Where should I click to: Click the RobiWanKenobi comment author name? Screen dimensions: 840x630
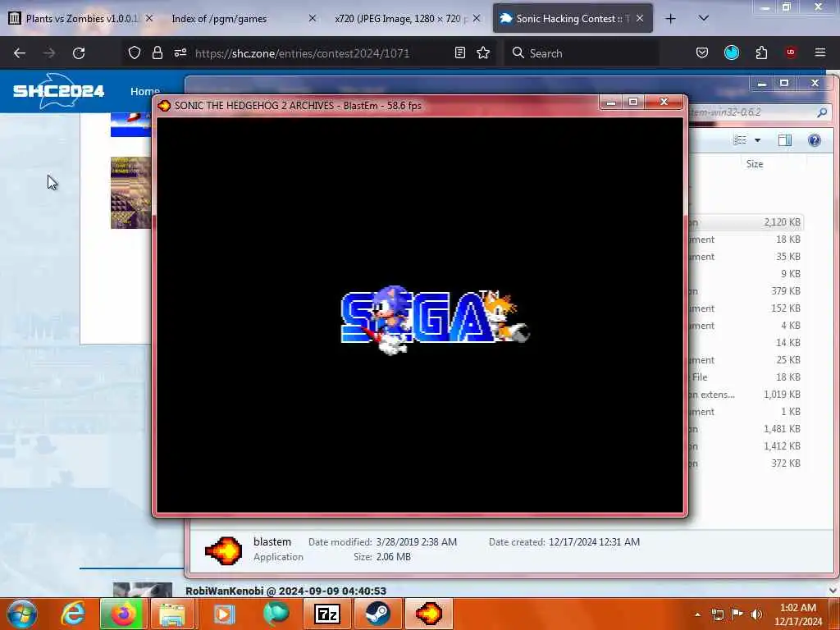tap(225, 591)
